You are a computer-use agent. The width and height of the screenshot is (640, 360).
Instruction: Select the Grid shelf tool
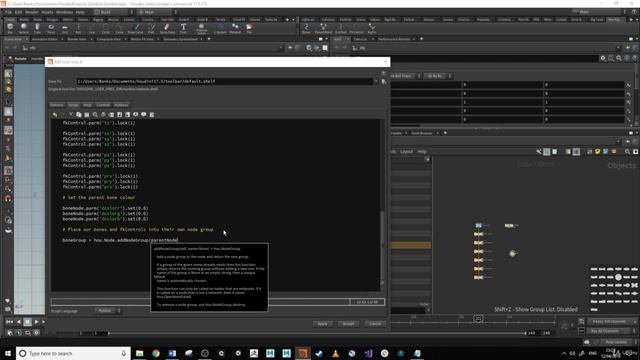coord(65,28)
